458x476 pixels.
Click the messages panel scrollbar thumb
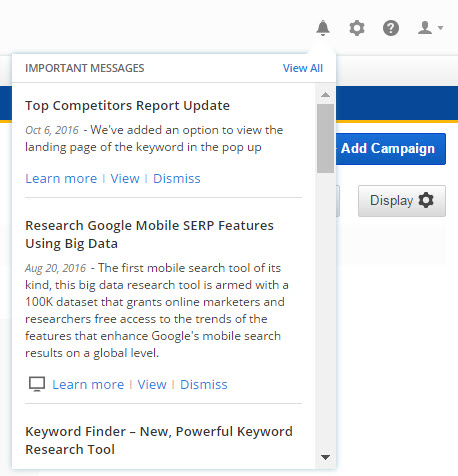click(325, 138)
